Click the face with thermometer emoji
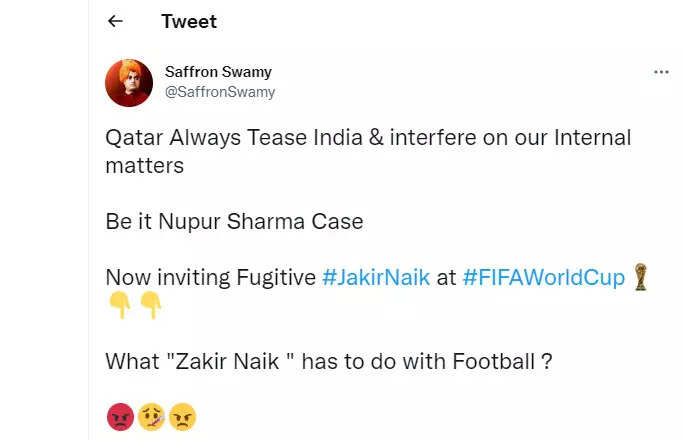This screenshot has width=683, height=440. tap(151, 417)
